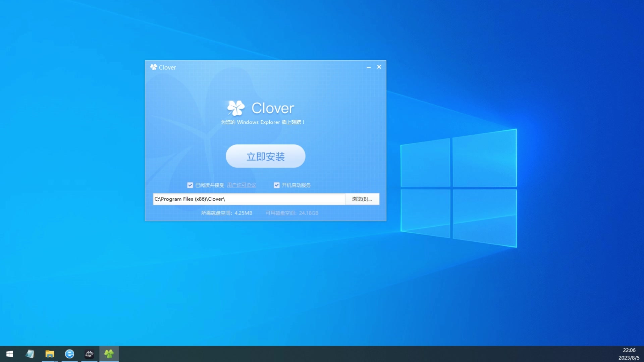Toggle the 已阅读并接受 agreement checkbox
The width and height of the screenshot is (644, 362).
[190, 185]
